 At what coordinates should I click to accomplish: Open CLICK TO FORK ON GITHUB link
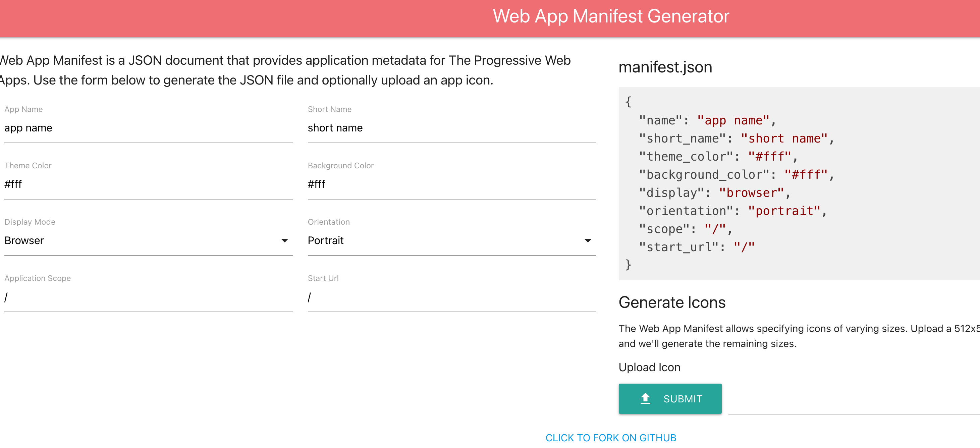[611, 438]
